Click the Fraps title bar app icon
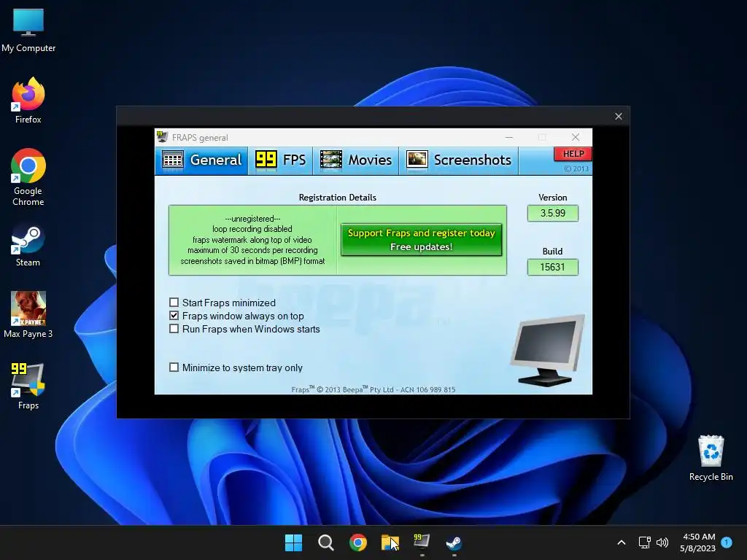 click(x=162, y=137)
